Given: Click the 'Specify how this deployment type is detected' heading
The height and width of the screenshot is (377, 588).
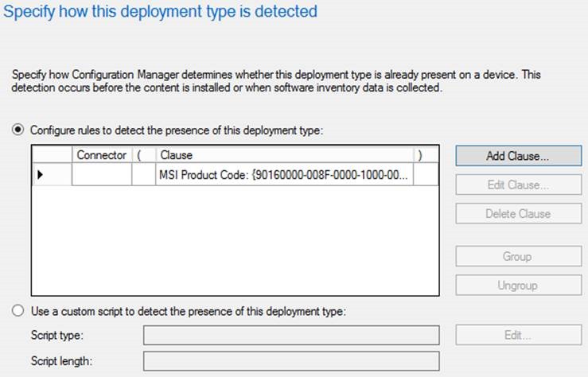Looking at the screenshot, I should click(160, 11).
